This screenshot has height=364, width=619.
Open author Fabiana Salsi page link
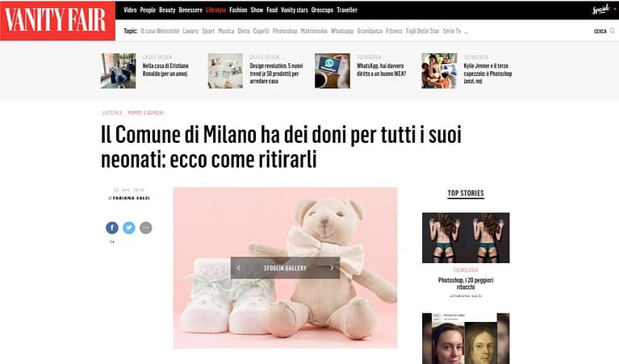click(x=131, y=199)
